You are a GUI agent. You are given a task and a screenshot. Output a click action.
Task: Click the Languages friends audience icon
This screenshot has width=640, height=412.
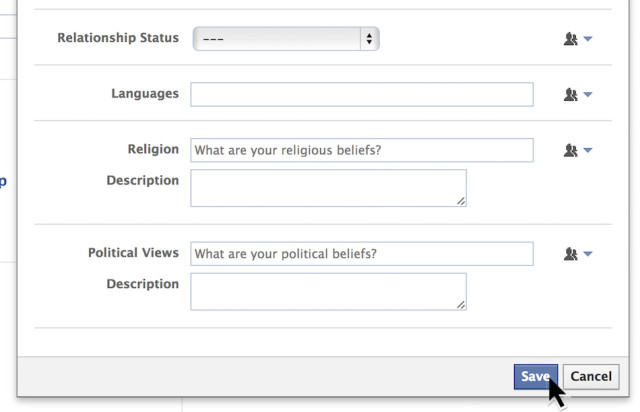tap(571, 95)
